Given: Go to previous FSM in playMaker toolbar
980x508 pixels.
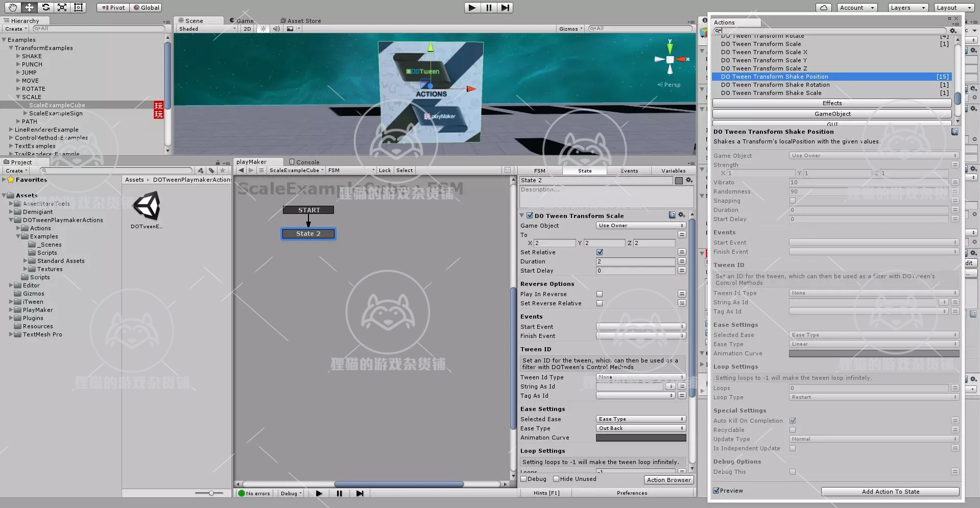Looking at the screenshot, I should 241,171.
